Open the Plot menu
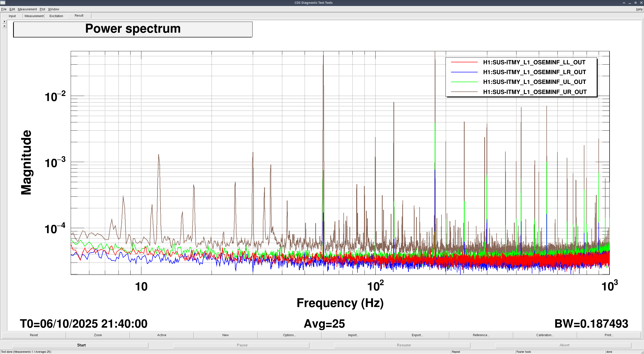This screenshot has height=354, width=644. (x=42, y=9)
